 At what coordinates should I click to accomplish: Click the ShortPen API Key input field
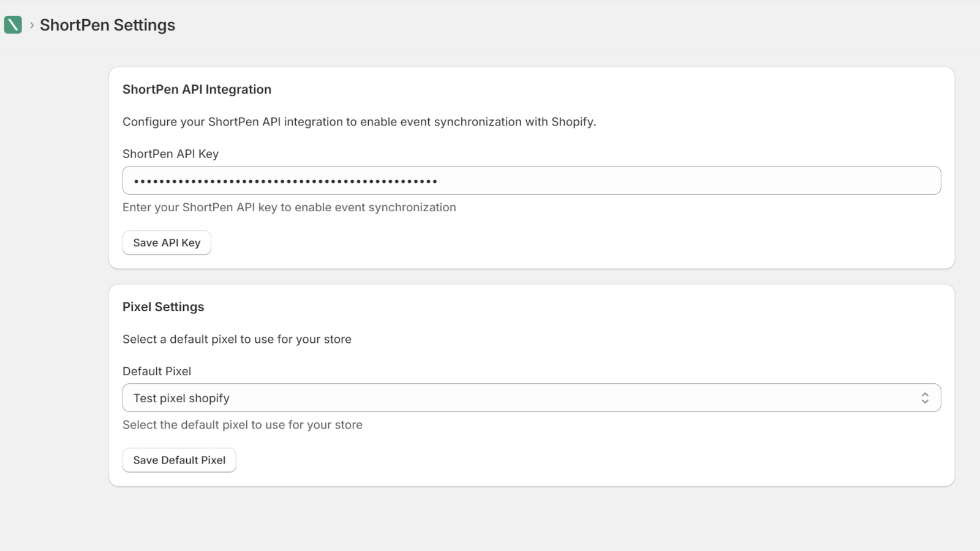(x=532, y=180)
